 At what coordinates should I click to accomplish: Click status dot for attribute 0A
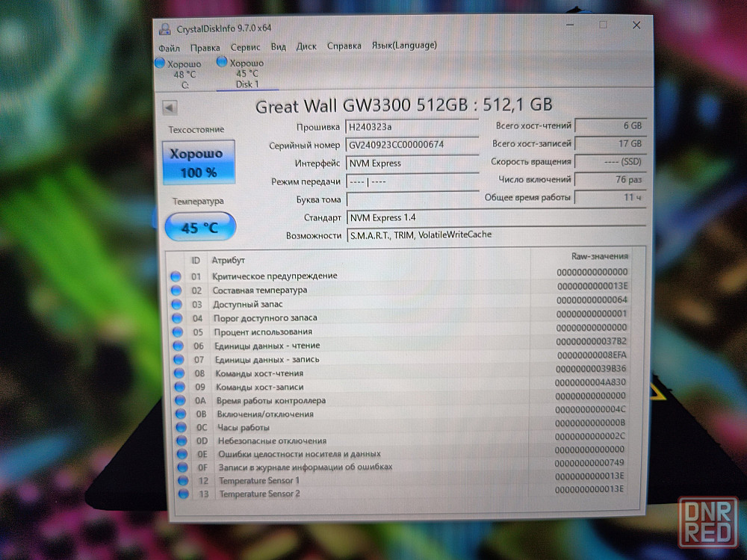click(180, 400)
